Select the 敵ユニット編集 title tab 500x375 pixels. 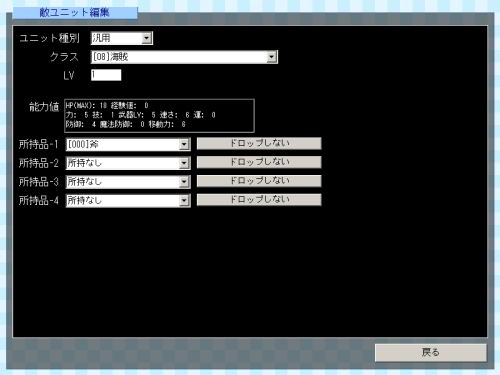pyautogui.click(x=75, y=13)
